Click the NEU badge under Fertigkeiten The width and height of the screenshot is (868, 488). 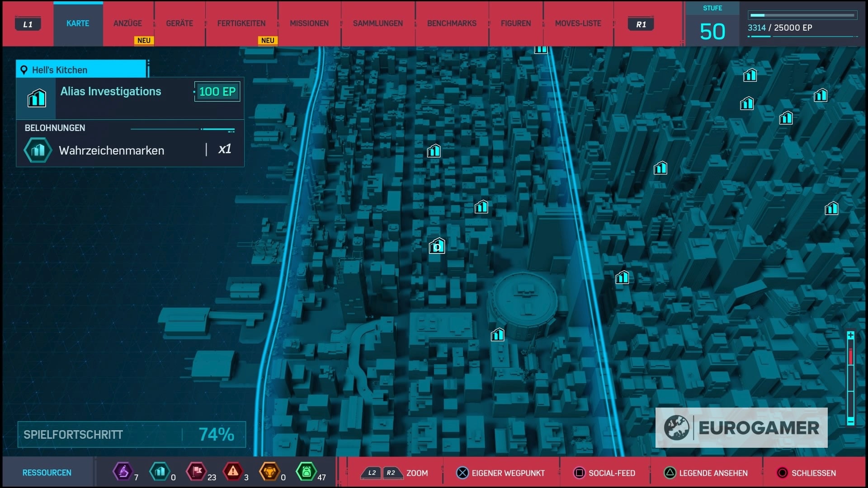coord(268,40)
